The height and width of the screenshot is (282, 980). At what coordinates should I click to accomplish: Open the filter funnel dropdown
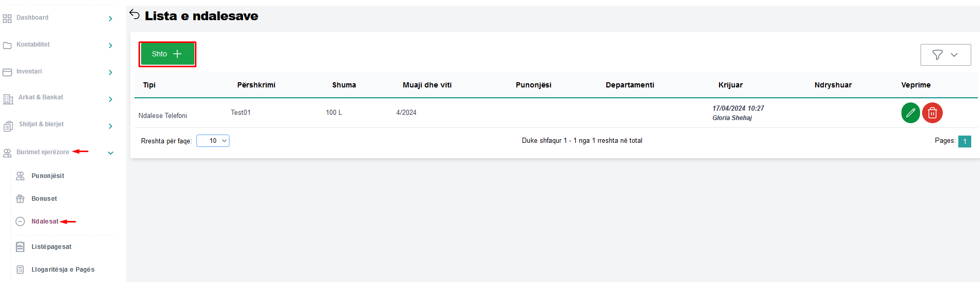[x=945, y=55]
